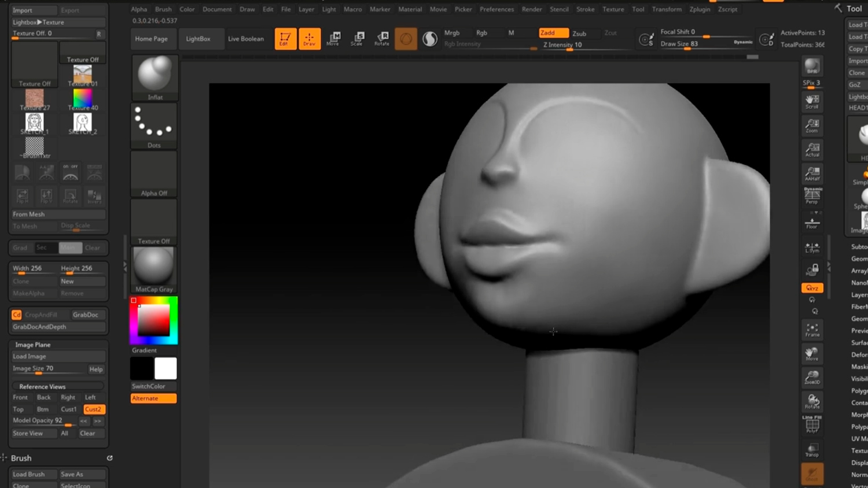The height and width of the screenshot is (488, 868).
Task: Open the Alpha Off selector
Action: [x=155, y=174]
